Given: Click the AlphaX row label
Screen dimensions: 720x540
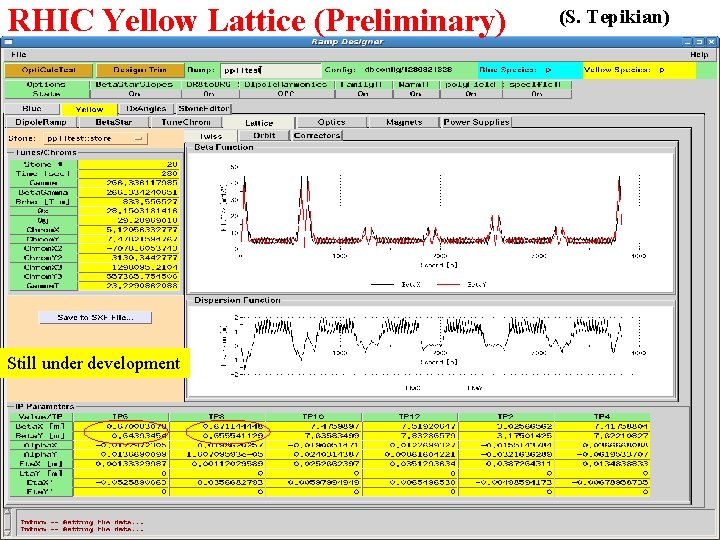Looking at the screenshot, I should click(41, 445).
